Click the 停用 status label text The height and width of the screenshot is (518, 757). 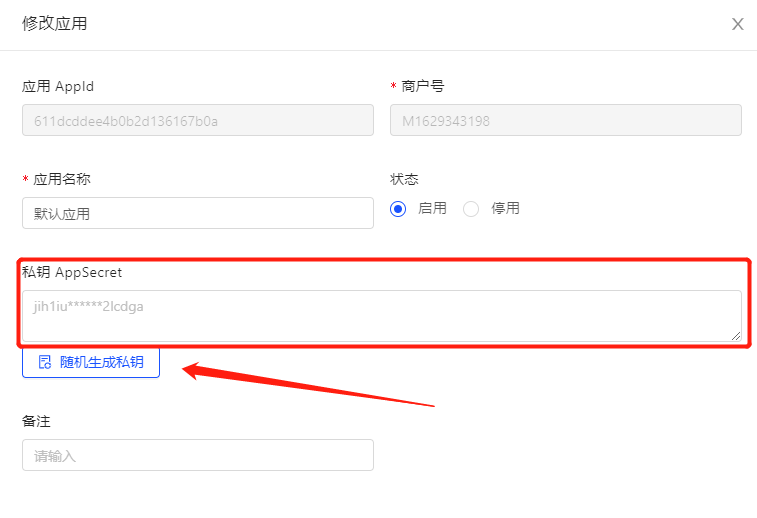click(x=505, y=209)
